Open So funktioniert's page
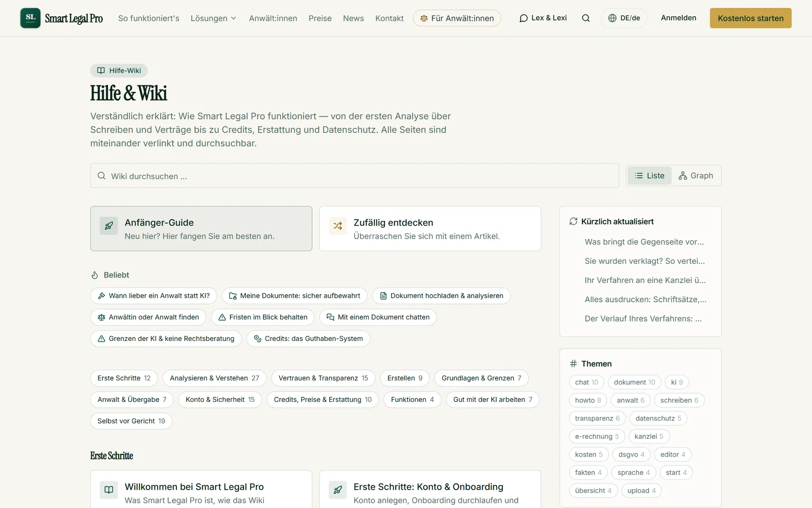This screenshot has height=508, width=812. click(149, 18)
